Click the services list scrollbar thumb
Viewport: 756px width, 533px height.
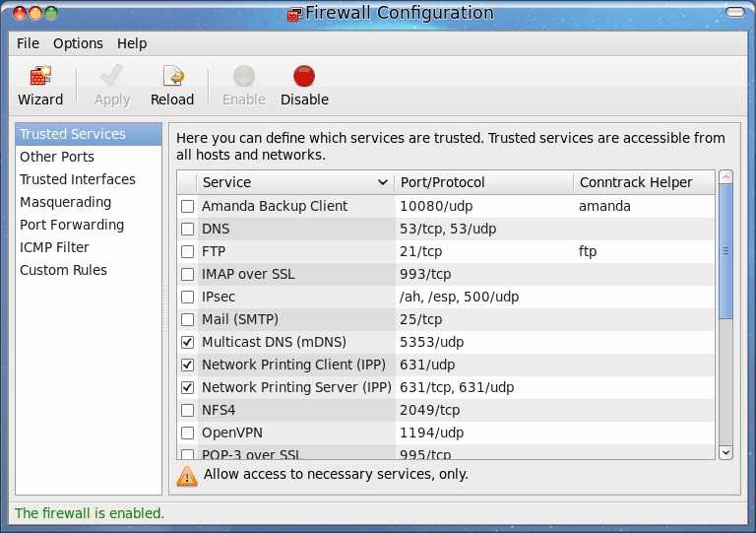[726, 251]
